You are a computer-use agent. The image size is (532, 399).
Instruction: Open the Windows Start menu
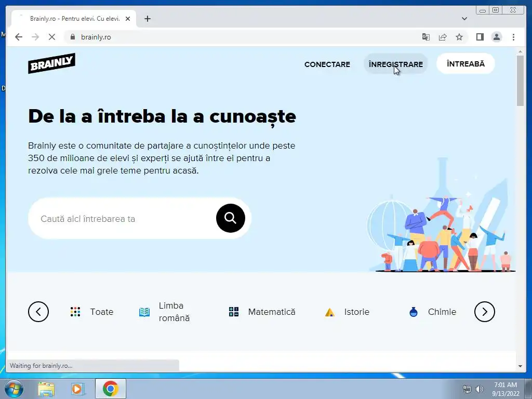click(x=14, y=389)
